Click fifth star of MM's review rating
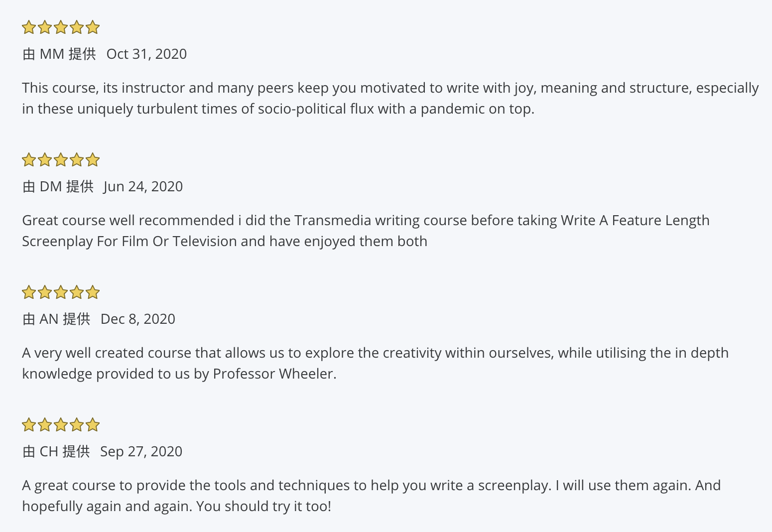 click(x=93, y=27)
